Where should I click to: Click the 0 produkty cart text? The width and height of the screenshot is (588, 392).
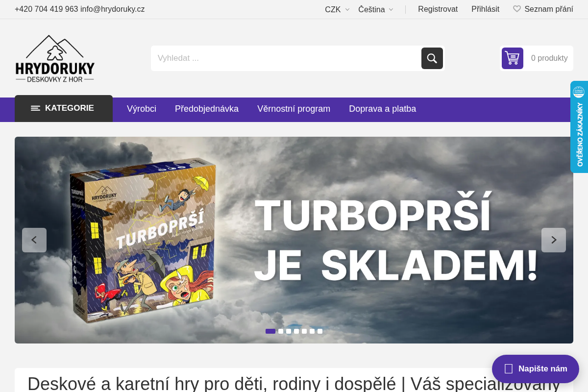coord(549,58)
